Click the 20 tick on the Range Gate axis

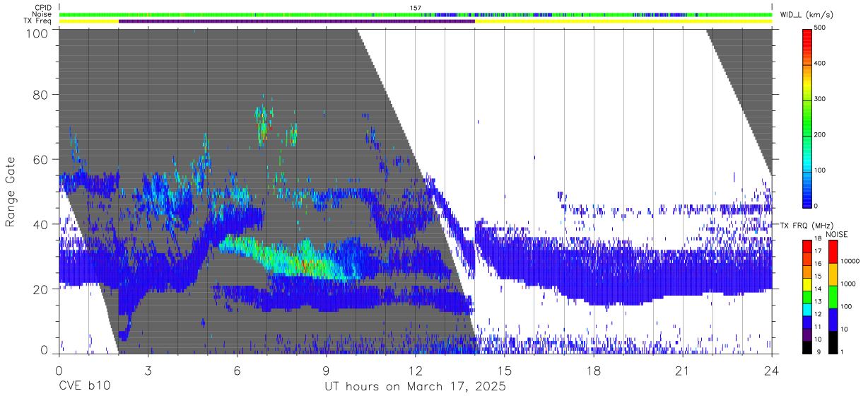coord(41,289)
